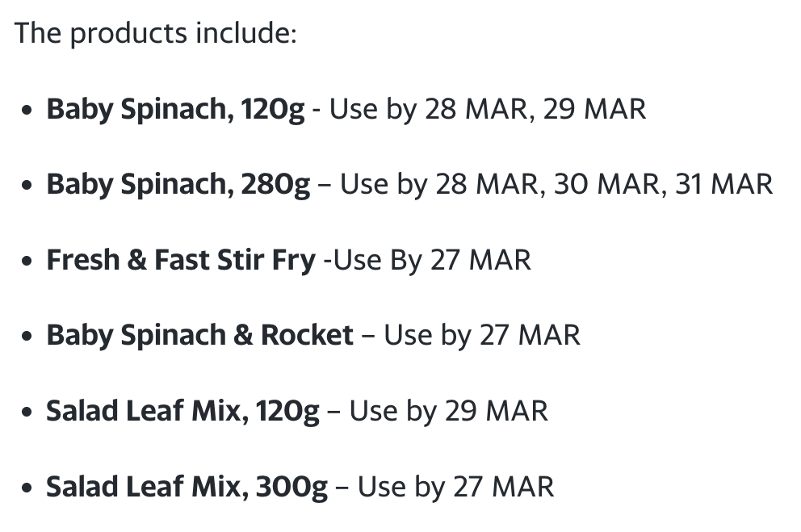Click 'Use by 27 MAR' in last item
This screenshot has width=801, height=532.
coord(455,487)
